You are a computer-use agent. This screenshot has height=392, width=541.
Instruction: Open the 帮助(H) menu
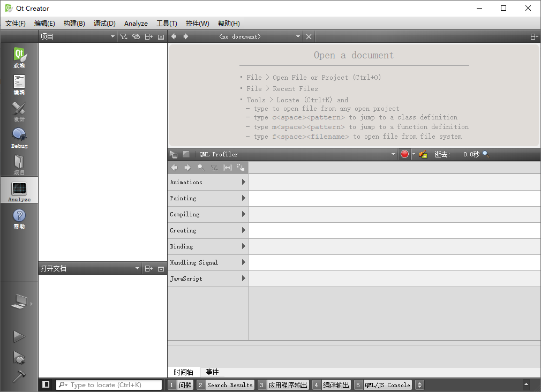tap(229, 23)
